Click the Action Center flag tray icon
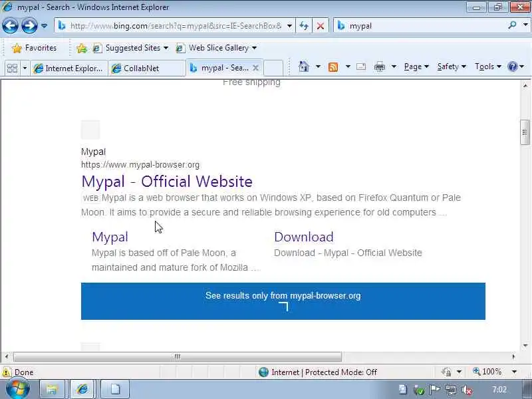Image resolution: width=532 pixels, height=399 pixels. tap(435, 390)
